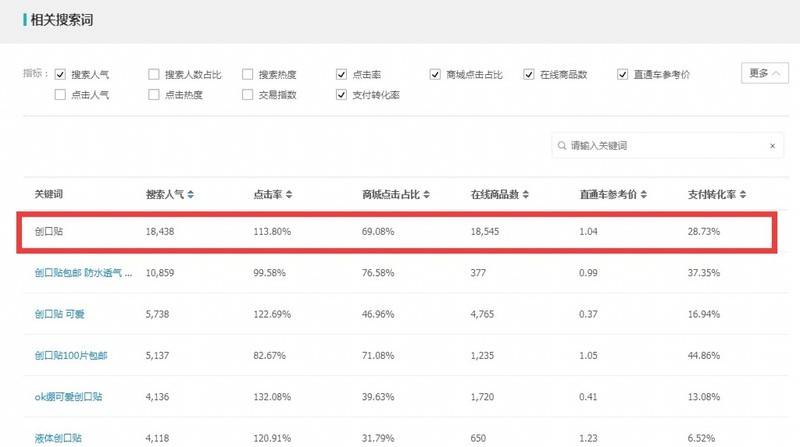Select the 44.86% conversion rate value
The height and width of the screenshot is (447, 800).
tap(704, 356)
